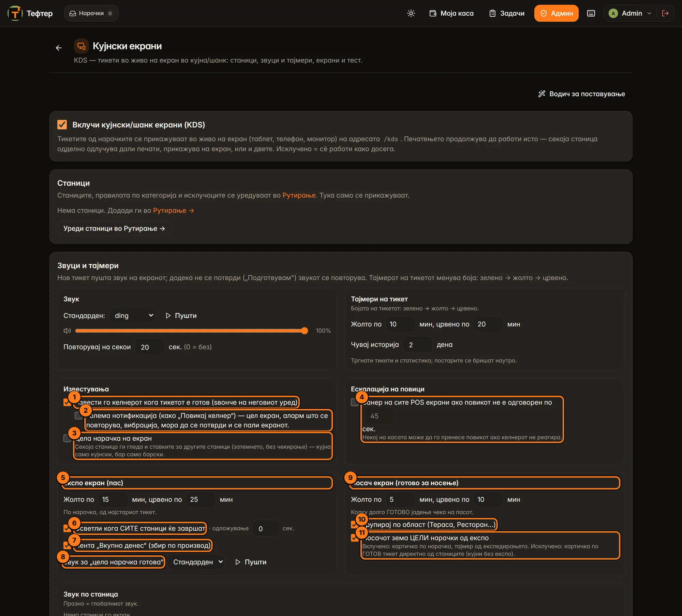Open the ding sound dropdown

point(133,316)
